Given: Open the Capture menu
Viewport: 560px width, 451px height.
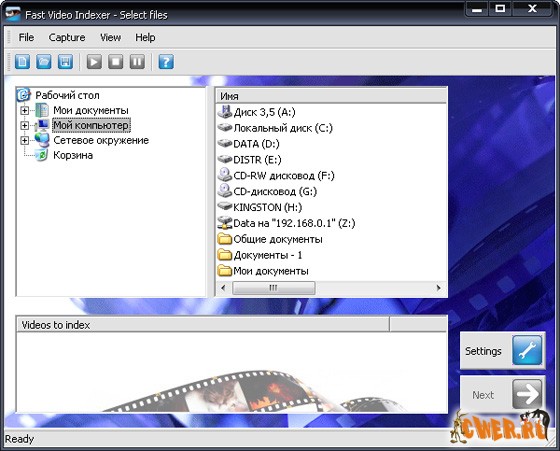Looking at the screenshot, I should 67,37.
